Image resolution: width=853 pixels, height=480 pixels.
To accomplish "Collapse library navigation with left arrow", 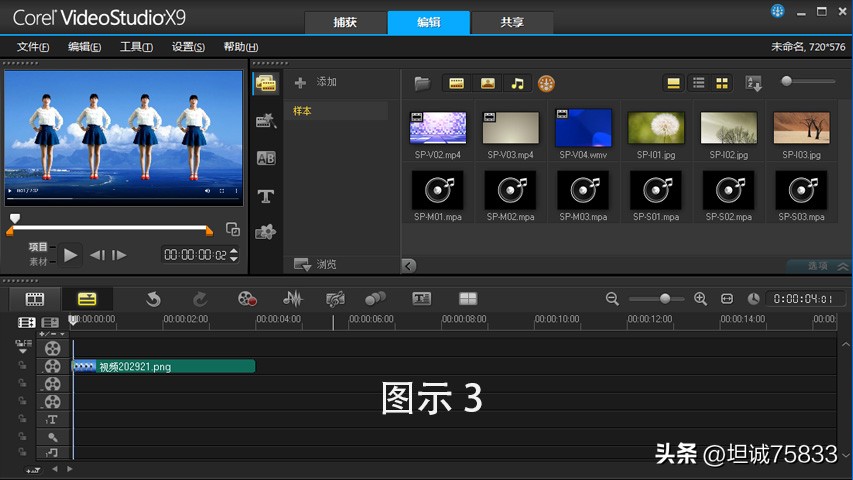I will [408, 265].
